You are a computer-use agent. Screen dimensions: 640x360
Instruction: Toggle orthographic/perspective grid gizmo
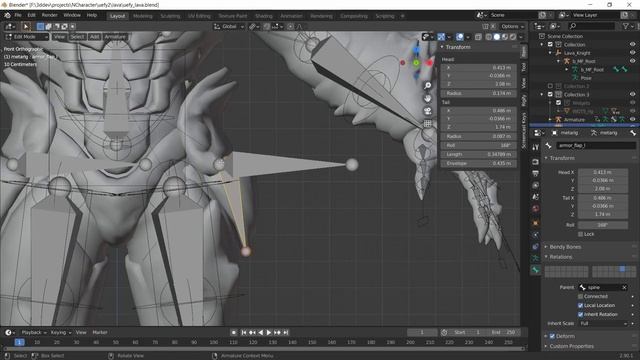point(427,124)
